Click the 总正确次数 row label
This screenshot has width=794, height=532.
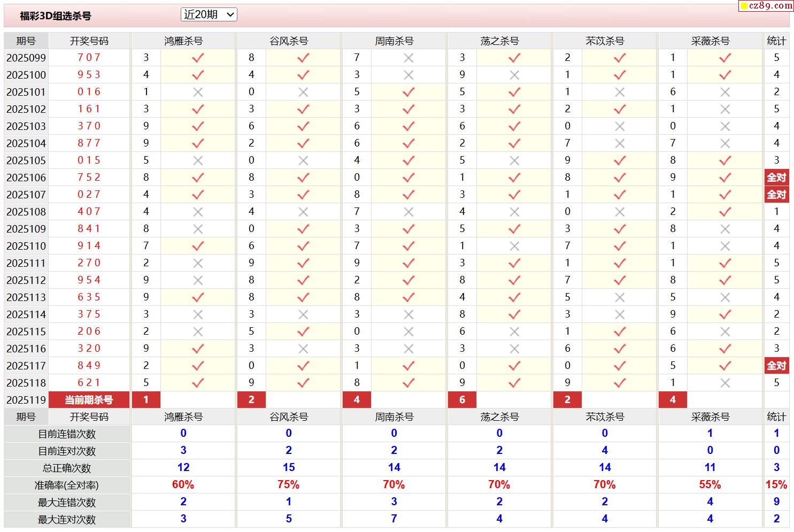coord(67,468)
